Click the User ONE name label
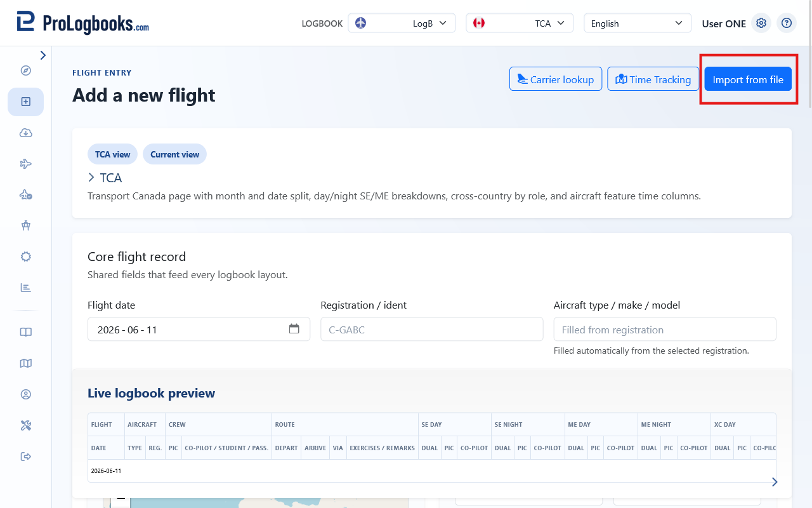The image size is (812, 508). click(x=724, y=23)
